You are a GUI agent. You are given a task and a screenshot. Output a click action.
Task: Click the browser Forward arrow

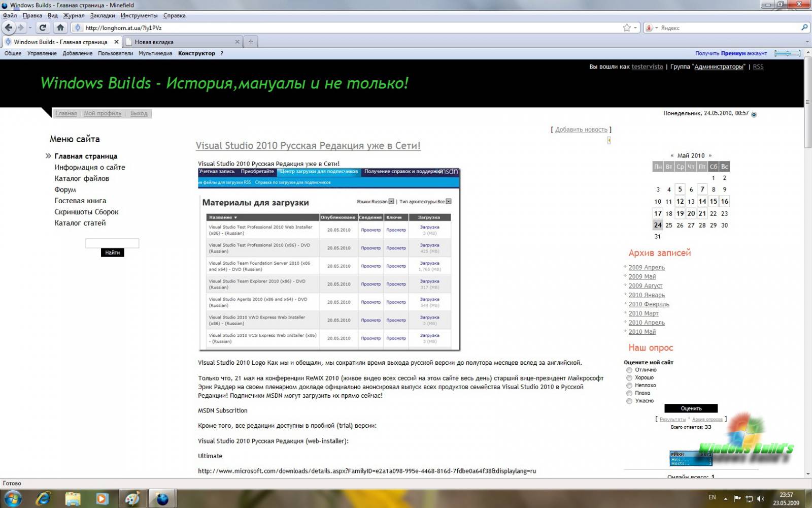(21, 27)
